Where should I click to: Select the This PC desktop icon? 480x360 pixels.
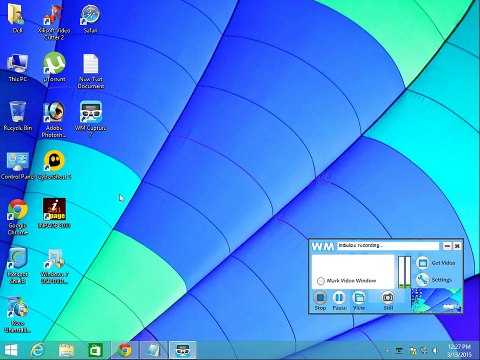click(18, 68)
